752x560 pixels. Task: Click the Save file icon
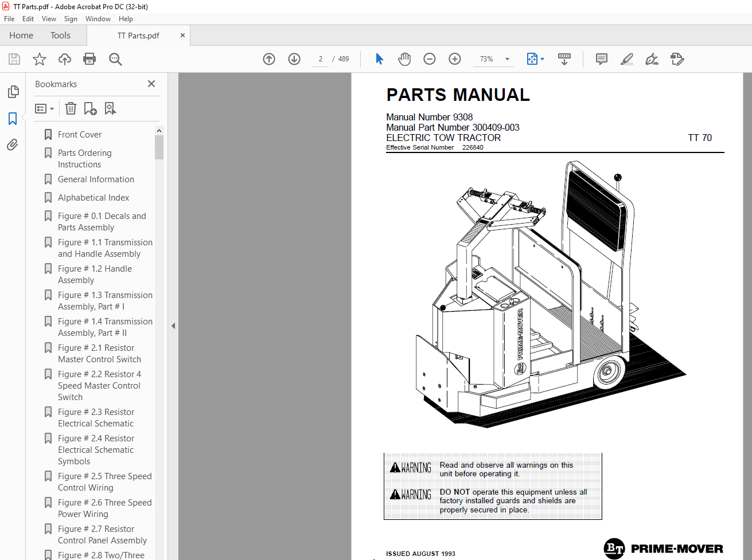(14, 59)
